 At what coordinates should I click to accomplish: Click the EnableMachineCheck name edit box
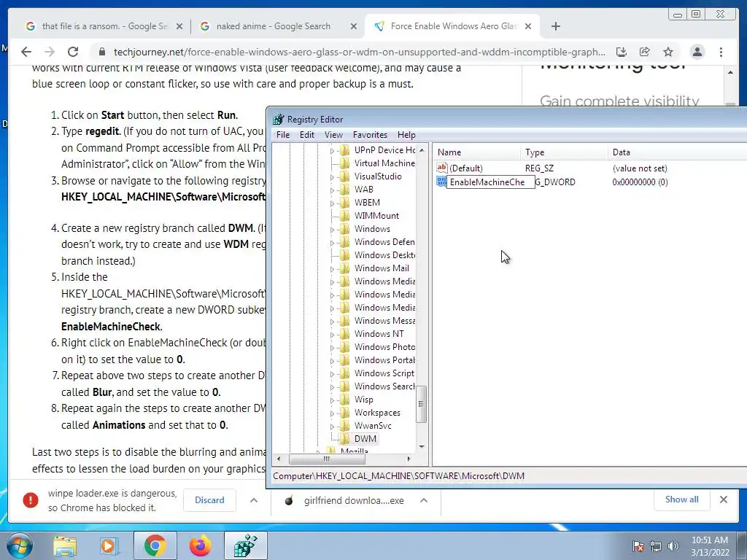pos(491,182)
